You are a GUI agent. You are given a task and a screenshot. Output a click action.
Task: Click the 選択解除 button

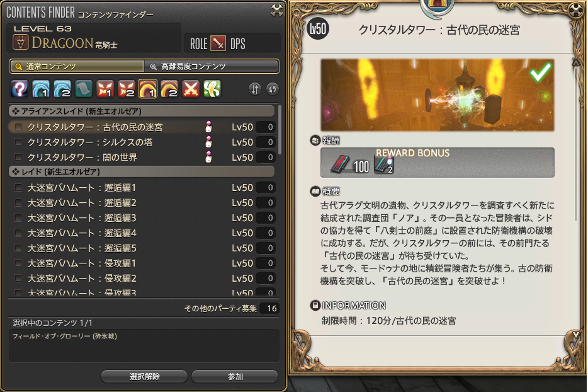coord(144,376)
